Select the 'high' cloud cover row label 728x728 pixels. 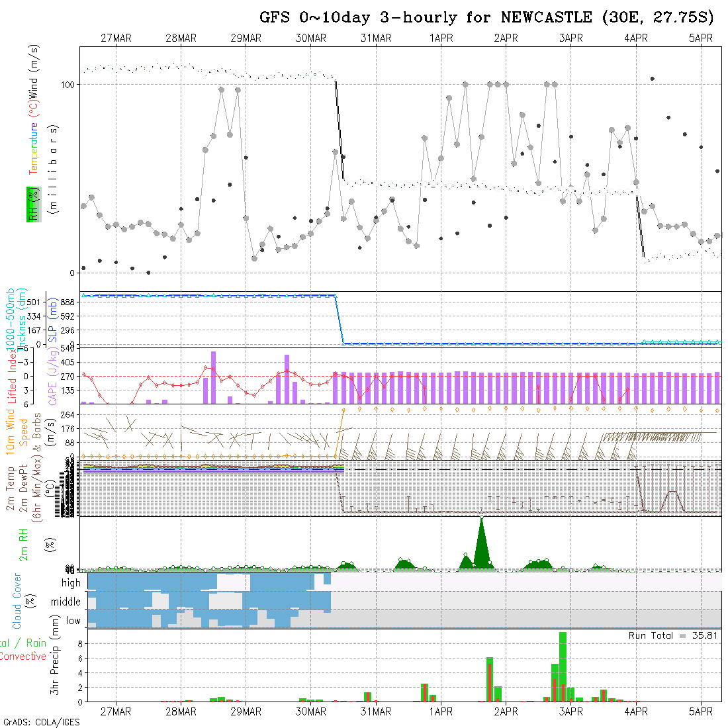click(71, 583)
